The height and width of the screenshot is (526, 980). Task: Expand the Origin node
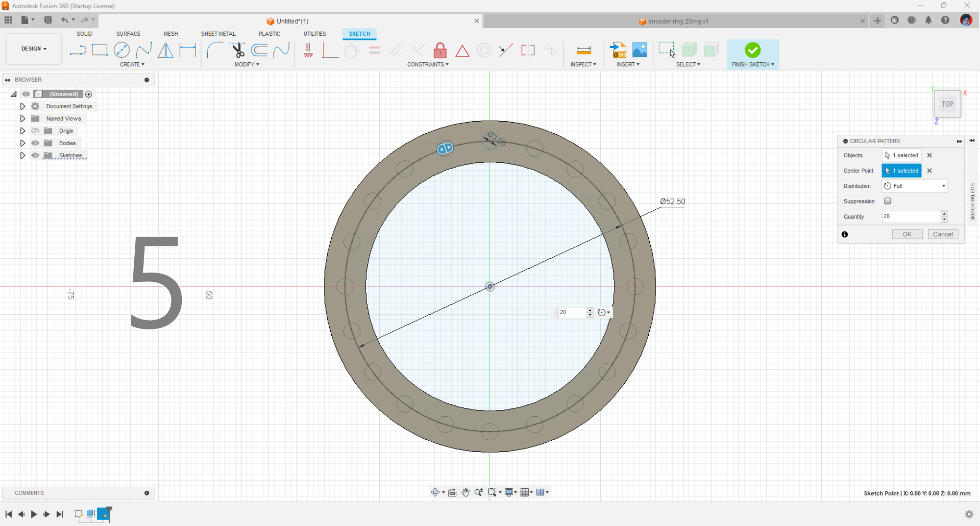pyautogui.click(x=23, y=131)
